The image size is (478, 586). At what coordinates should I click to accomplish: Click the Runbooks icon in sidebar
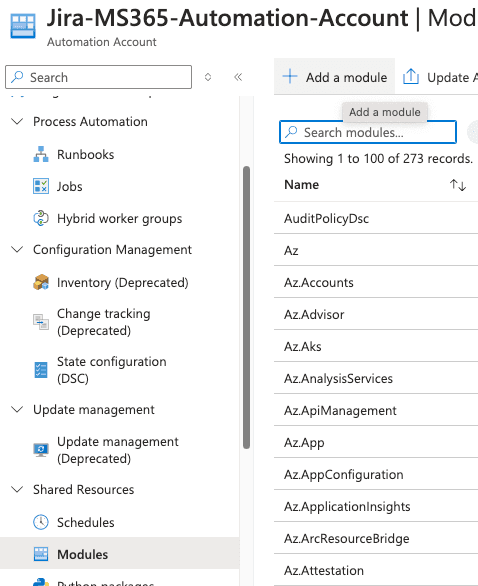[41, 154]
